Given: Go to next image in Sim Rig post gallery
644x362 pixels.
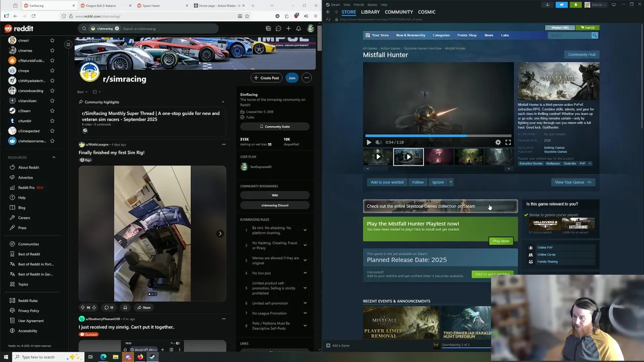Looking at the screenshot, I should coord(220,234).
